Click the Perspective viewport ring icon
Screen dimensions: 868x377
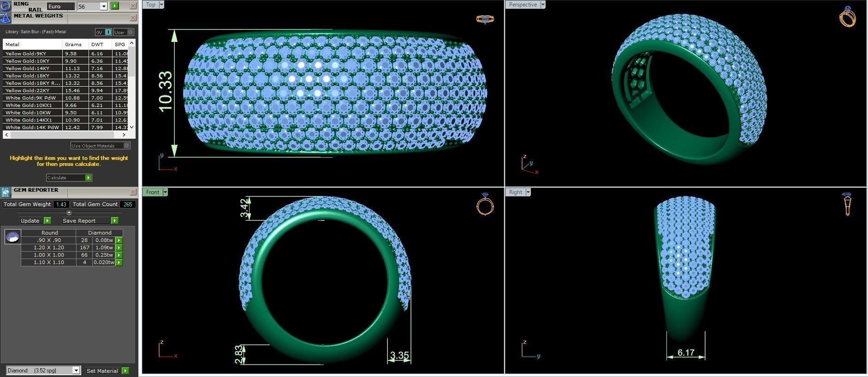(848, 17)
